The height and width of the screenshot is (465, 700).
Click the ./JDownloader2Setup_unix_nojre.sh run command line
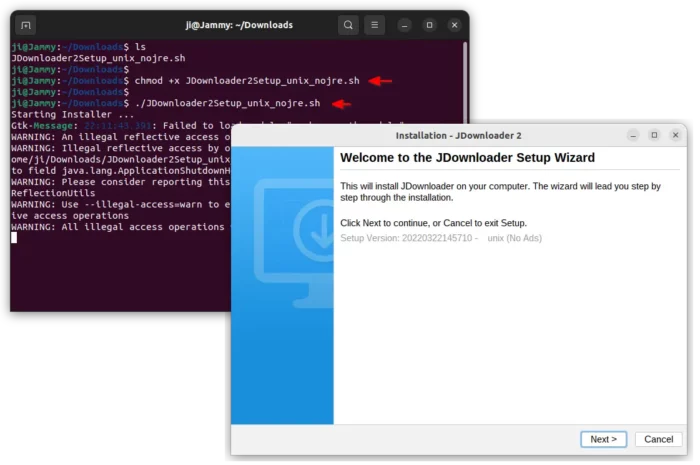tap(227, 103)
